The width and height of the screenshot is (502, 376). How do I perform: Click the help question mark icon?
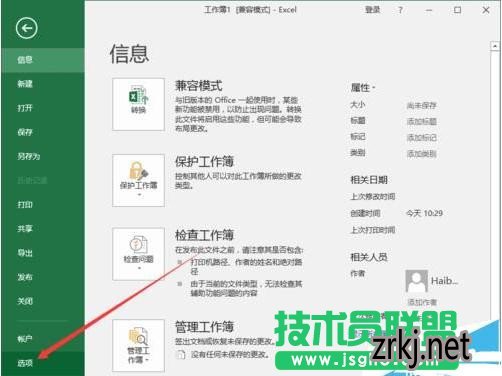[x=400, y=10]
